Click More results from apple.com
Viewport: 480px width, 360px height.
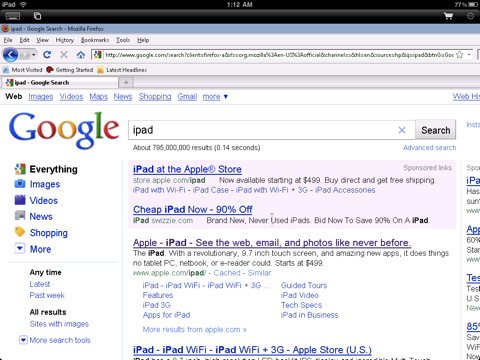pyautogui.click(x=195, y=330)
